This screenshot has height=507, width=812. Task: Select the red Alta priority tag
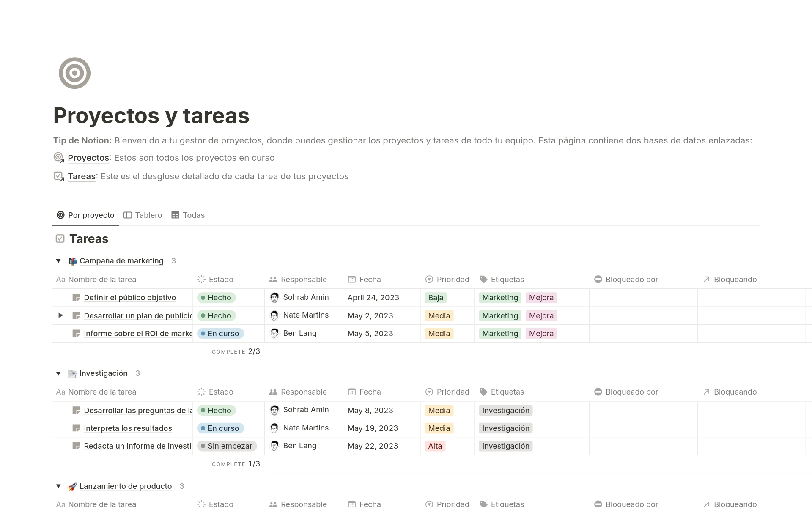(x=435, y=446)
